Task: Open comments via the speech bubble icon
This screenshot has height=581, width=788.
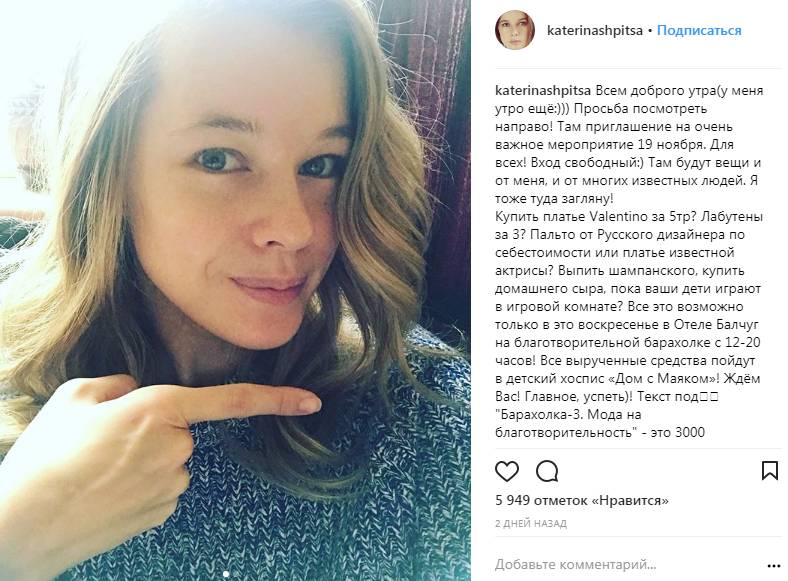Action: tap(547, 471)
